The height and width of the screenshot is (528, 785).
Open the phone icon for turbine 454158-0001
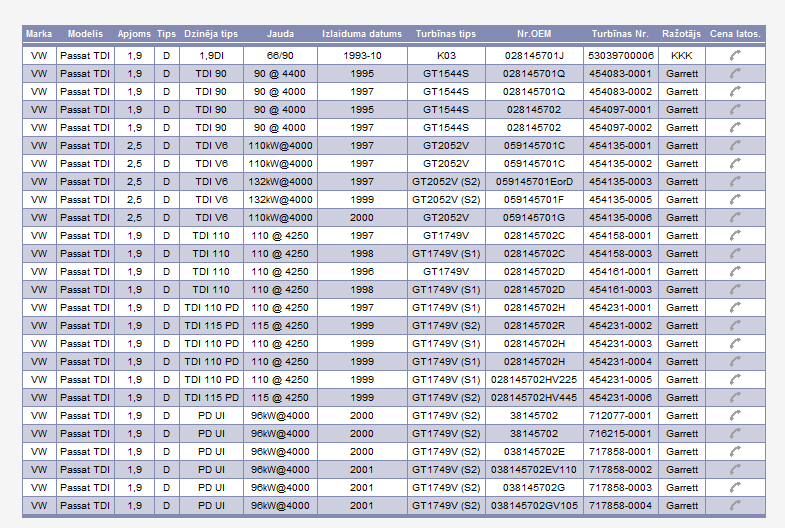[735, 236]
